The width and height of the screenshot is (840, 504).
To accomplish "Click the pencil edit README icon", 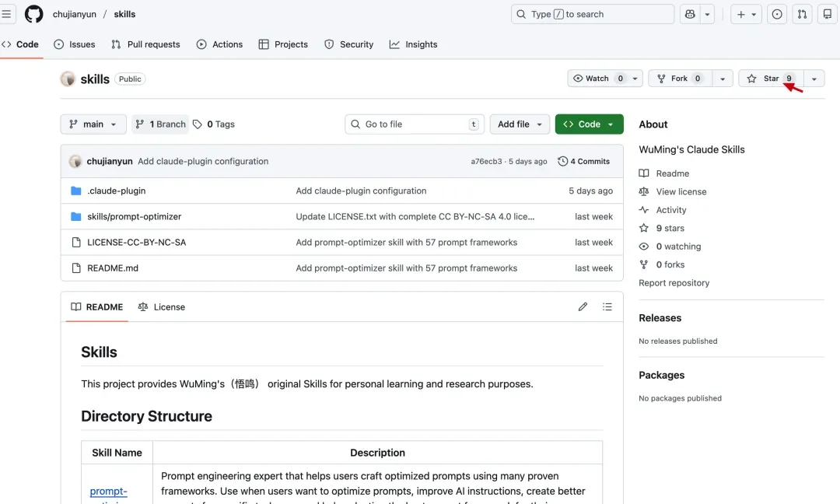I will (583, 307).
